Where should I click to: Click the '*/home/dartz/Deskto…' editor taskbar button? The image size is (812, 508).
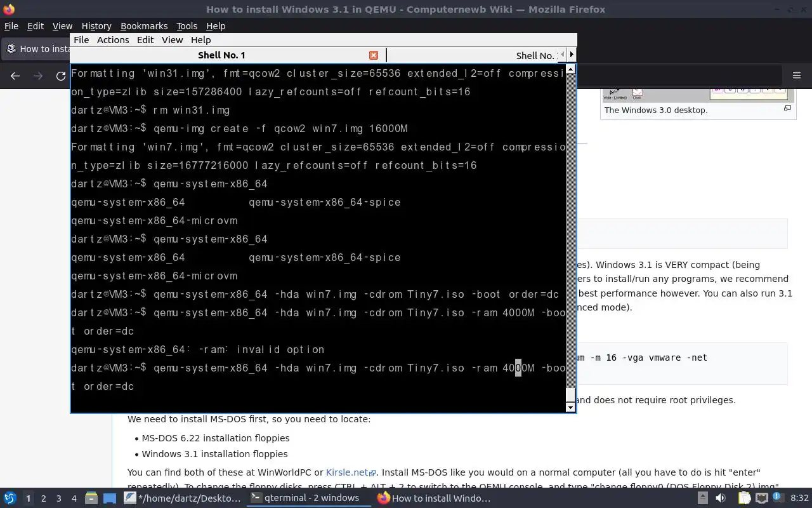(183, 498)
